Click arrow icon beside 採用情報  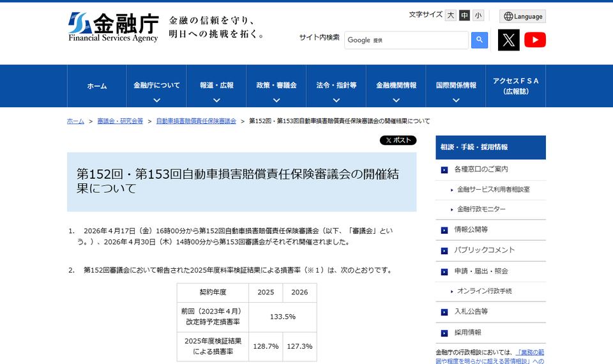444,333
